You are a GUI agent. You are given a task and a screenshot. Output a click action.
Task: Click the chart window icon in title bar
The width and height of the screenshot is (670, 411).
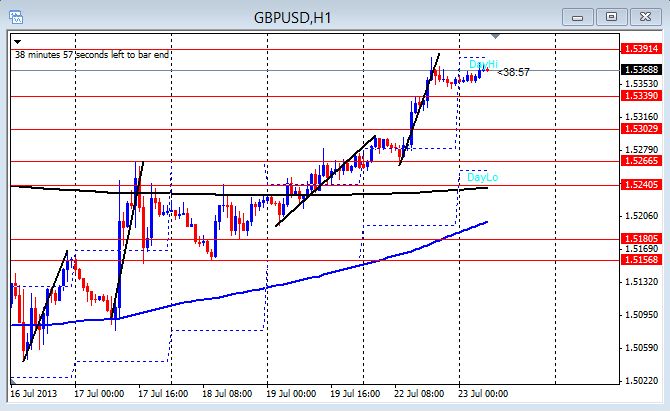point(16,18)
